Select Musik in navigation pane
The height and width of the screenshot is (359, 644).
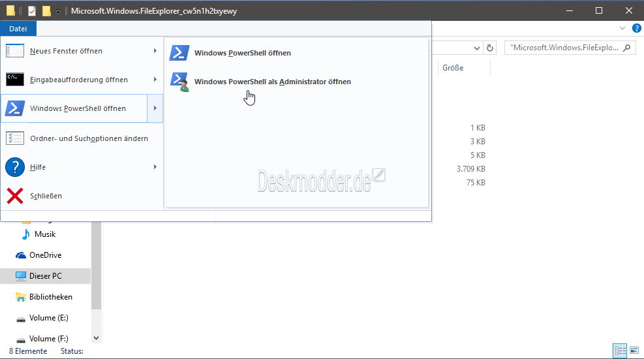coord(45,234)
